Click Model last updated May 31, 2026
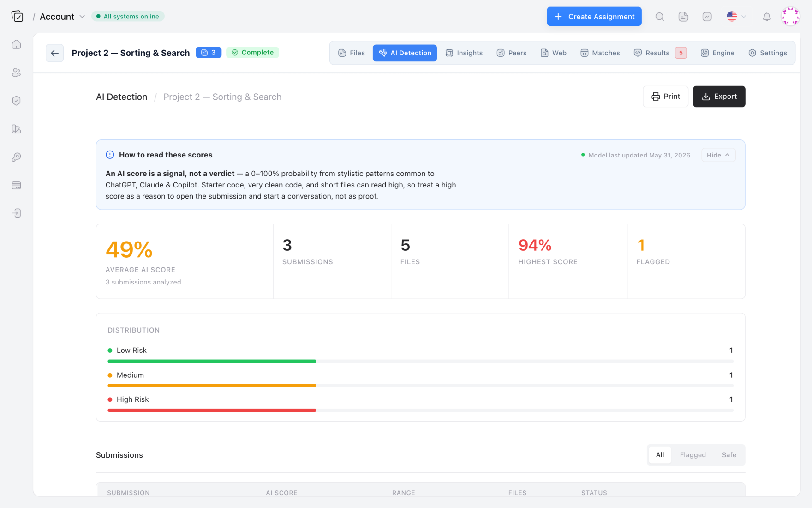812x508 pixels. [x=635, y=155]
